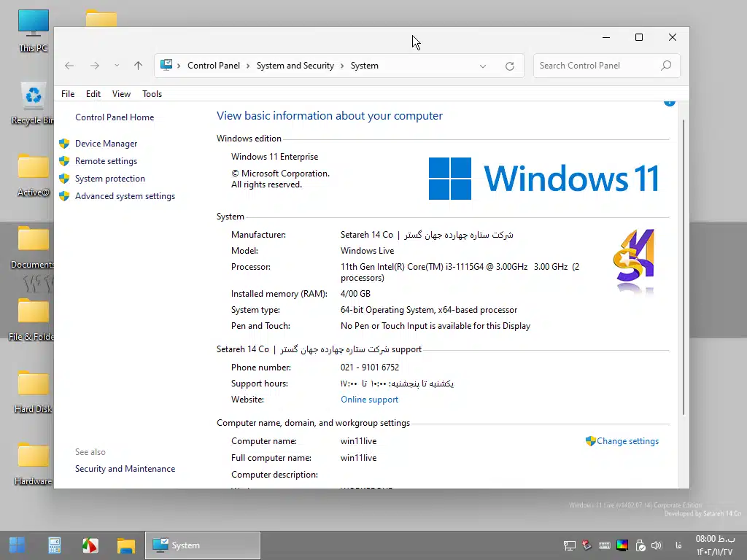This screenshot has width=747, height=560.
Task: Click the Online support link
Action: (x=369, y=400)
